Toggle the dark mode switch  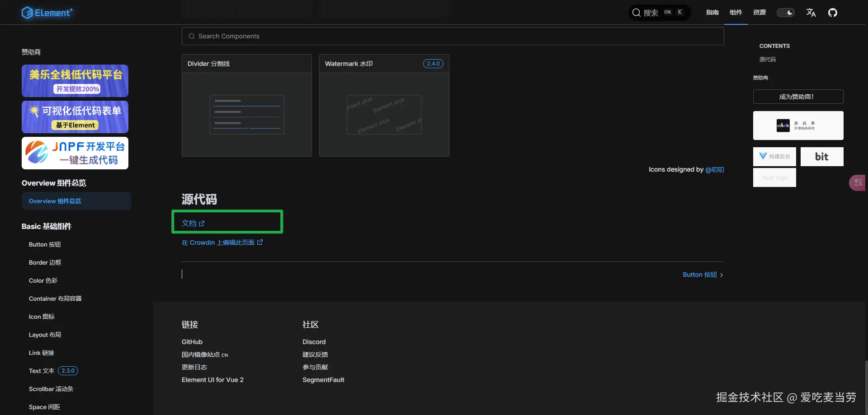pos(786,13)
